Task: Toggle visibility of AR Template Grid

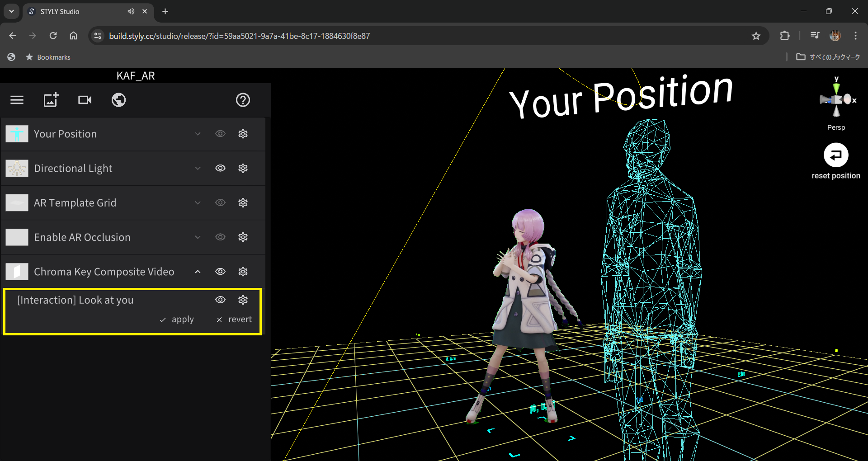Action: tap(220, 202)
